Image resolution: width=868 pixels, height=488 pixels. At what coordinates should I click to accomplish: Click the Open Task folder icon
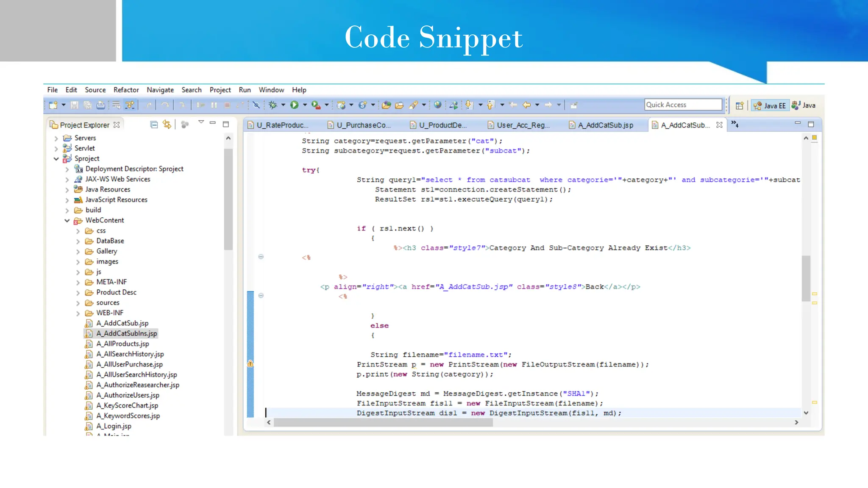399,105
